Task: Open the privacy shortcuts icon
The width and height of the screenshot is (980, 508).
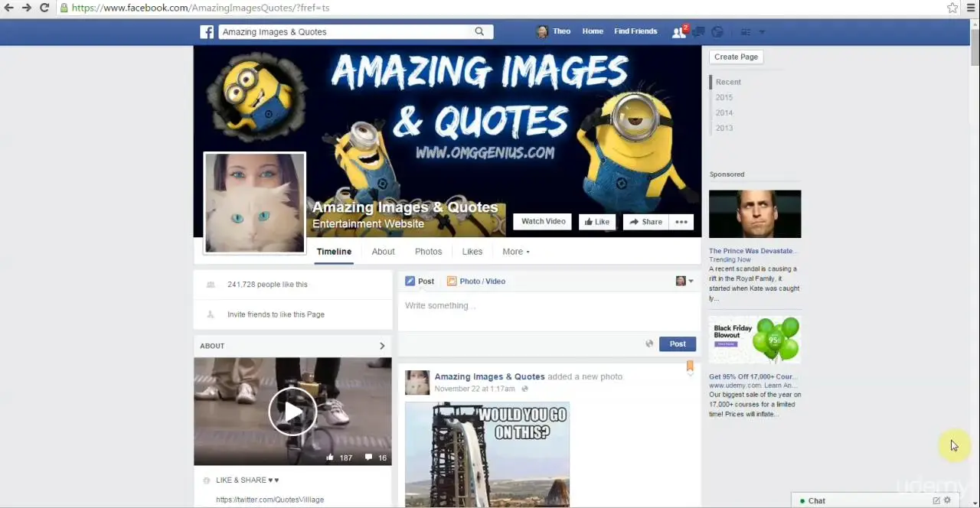Action: click(746, 32)
